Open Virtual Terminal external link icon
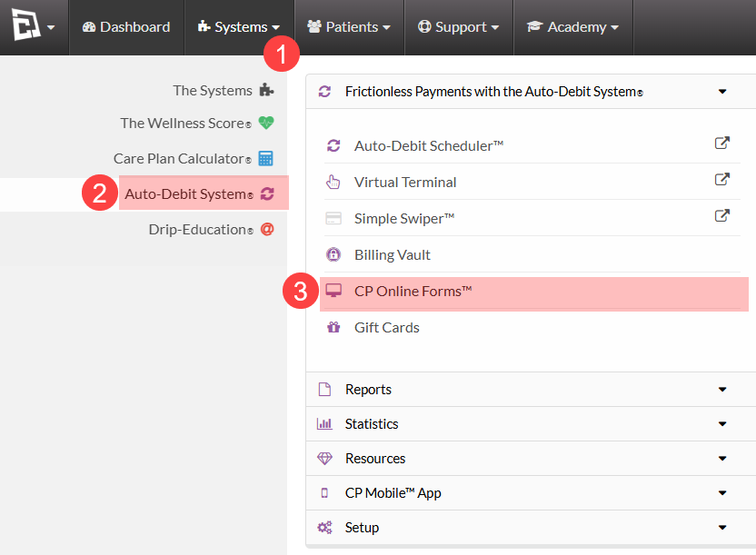 pos(721,179)
